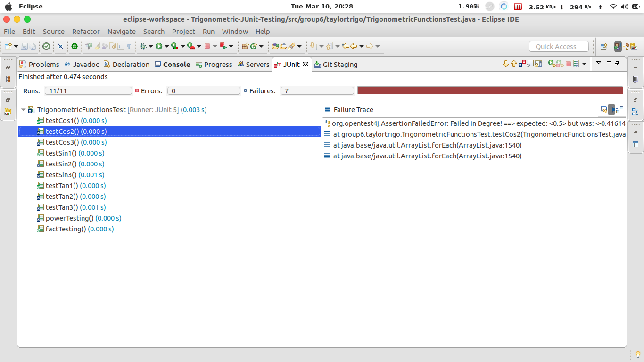Image resolution: width=644 pixels, height=362 pixels.
Task: Open Debug configurations dropdown arrow
Action: tap(150, 46)
